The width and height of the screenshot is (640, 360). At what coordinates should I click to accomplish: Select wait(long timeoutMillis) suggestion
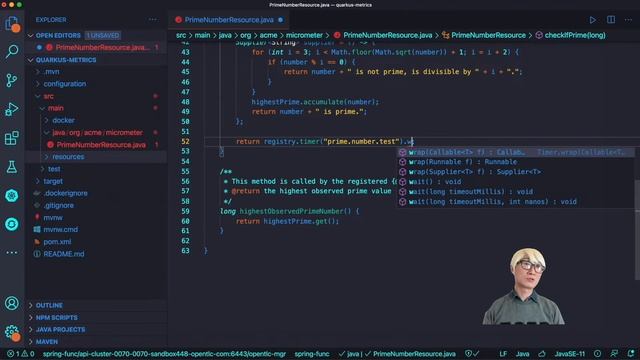[516, 192]
